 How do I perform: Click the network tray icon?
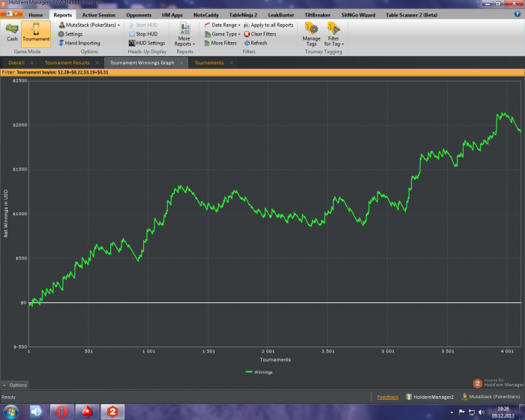(472, 412)
